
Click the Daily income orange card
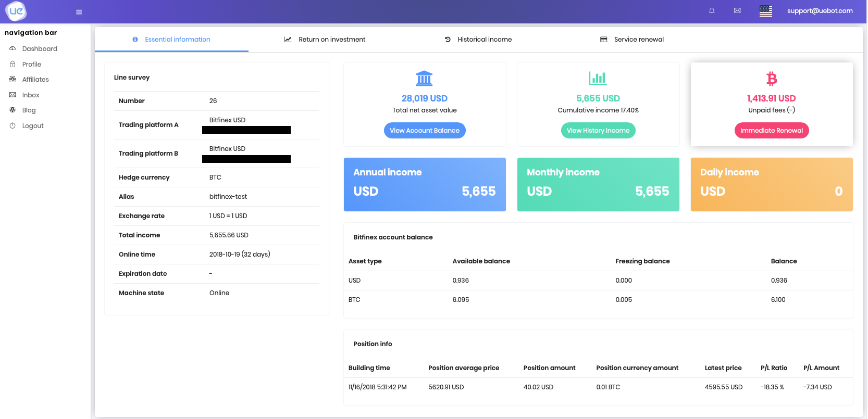click(772, 184)
